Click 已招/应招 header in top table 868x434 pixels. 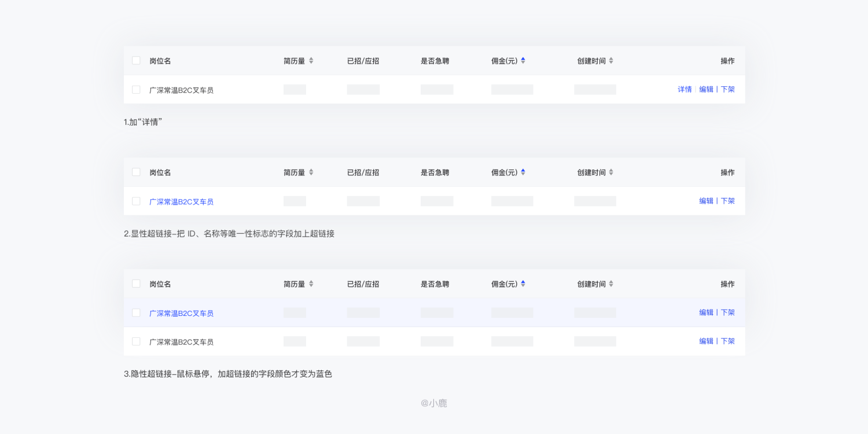363,61
